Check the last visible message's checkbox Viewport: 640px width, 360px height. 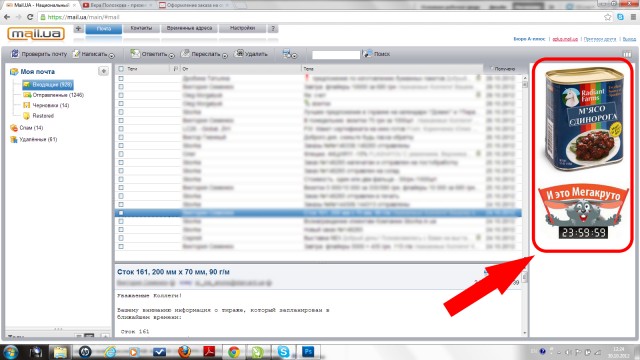click(x=121, y=246)
